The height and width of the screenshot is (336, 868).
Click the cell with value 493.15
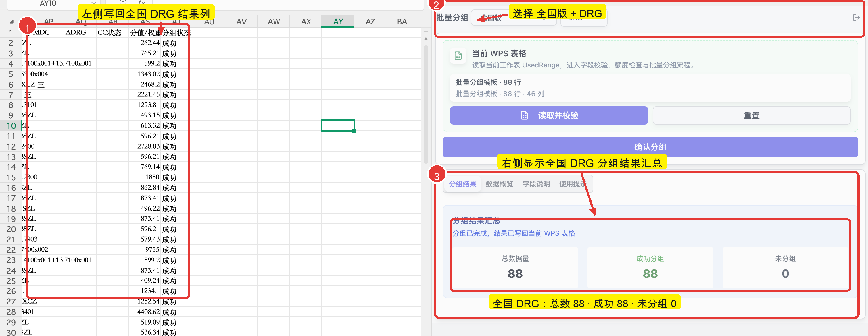coord(145,115)
